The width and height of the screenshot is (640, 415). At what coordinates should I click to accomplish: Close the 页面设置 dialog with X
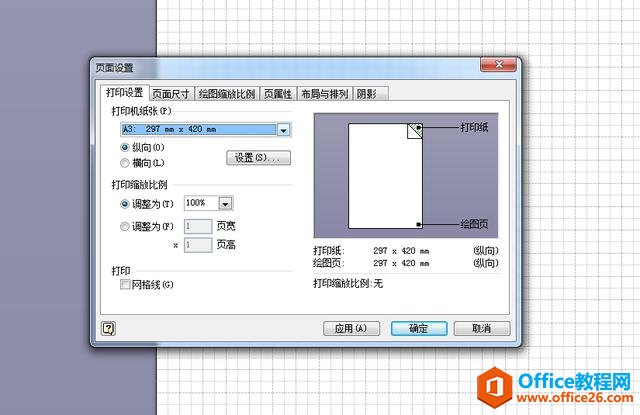(498, 65)
